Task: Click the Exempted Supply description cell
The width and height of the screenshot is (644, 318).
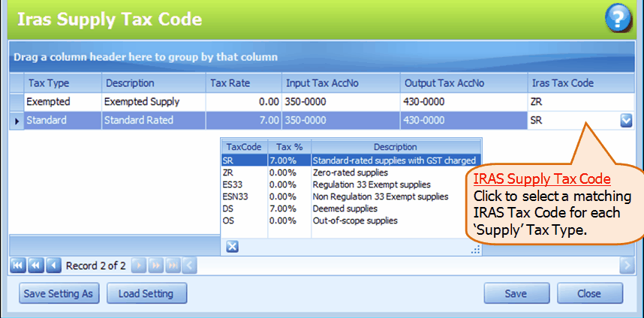Action: point(154,102)
